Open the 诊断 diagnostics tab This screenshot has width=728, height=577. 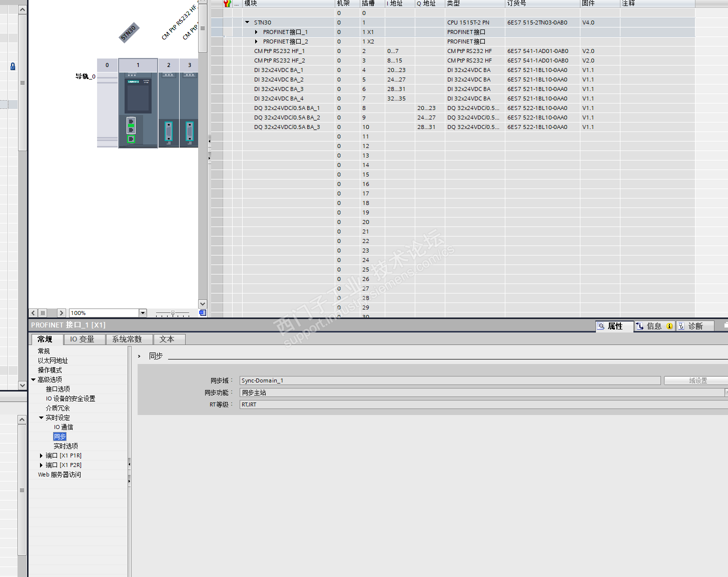coord(695,326)
